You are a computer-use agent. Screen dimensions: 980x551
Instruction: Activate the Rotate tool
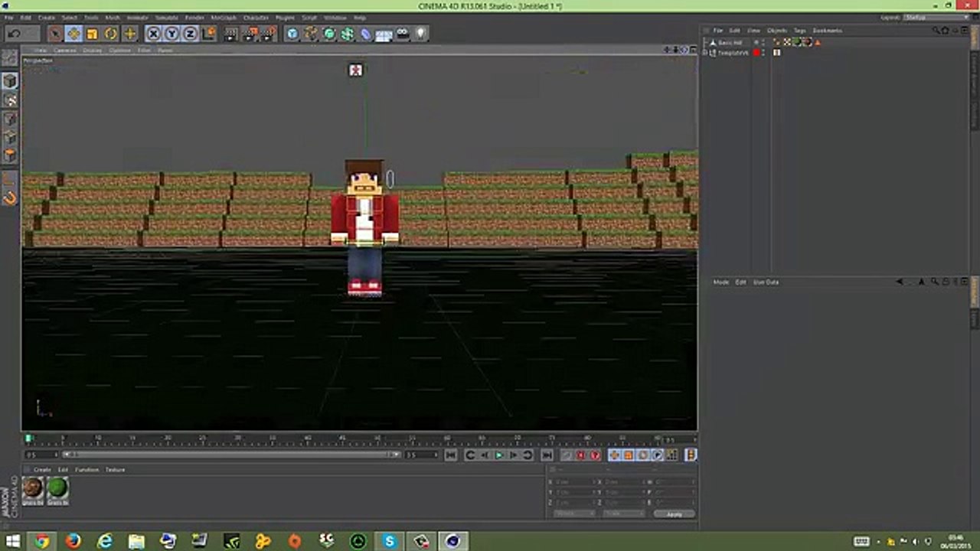(111, 34)
